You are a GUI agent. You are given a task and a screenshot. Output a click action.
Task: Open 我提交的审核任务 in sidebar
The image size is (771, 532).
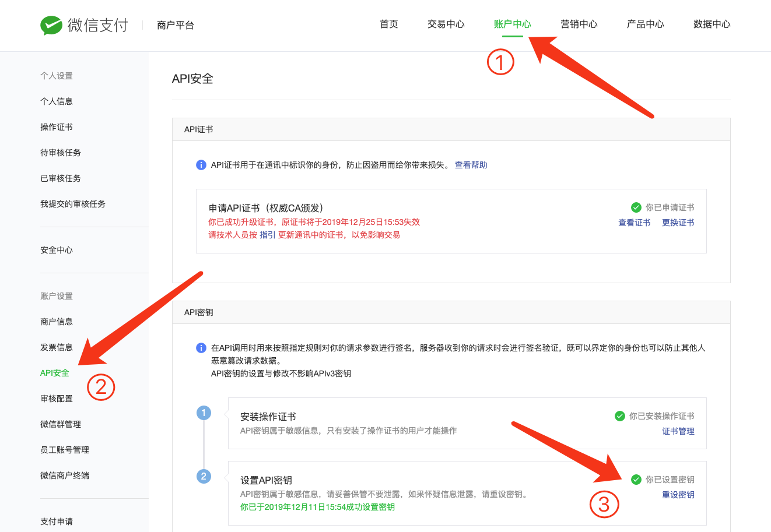click(73, 204)
